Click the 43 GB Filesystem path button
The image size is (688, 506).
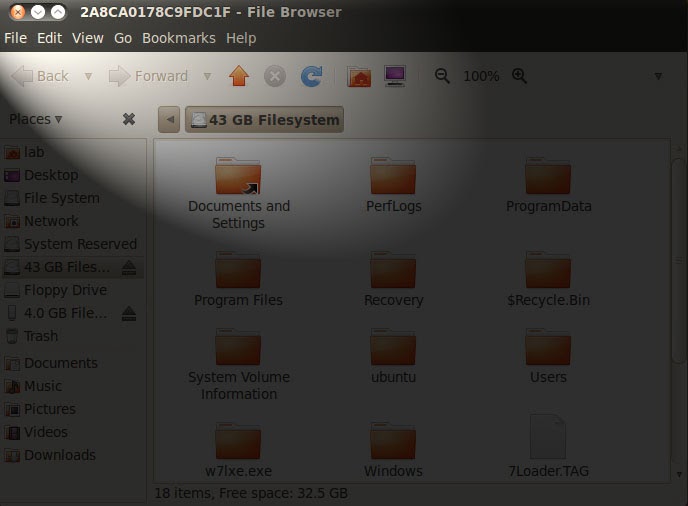(x=264, y=119)
